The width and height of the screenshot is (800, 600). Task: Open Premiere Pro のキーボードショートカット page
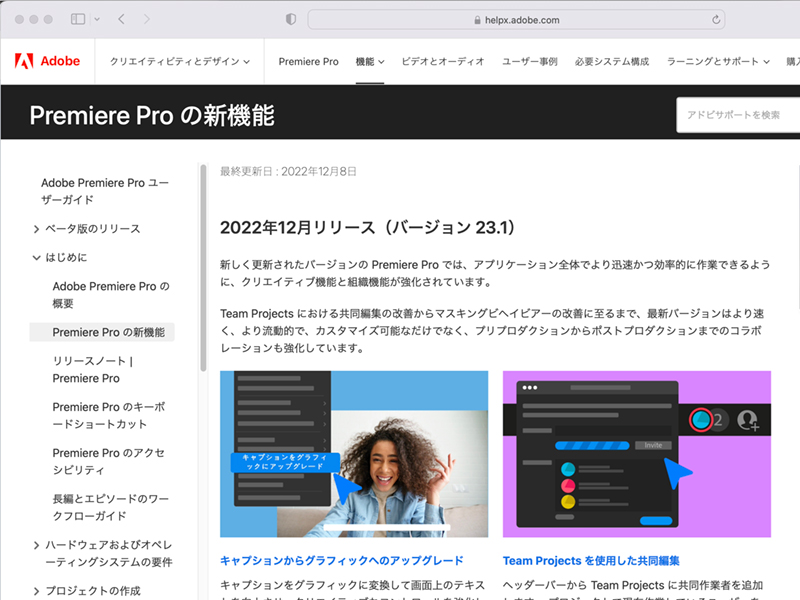point(109,415)
